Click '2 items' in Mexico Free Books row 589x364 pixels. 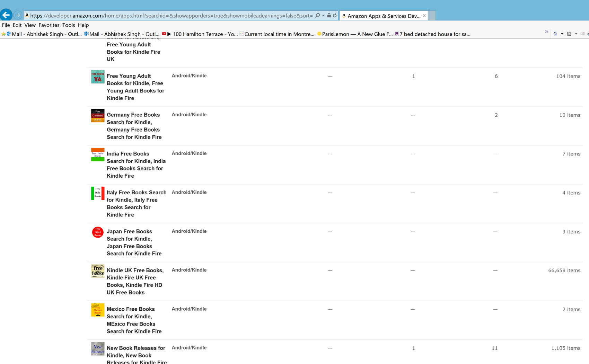point(571,309)
